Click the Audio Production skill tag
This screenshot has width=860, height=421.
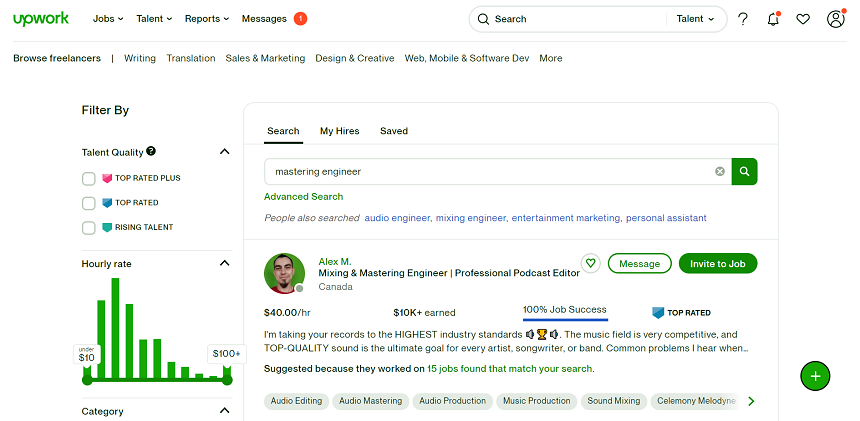click(452, 401)
